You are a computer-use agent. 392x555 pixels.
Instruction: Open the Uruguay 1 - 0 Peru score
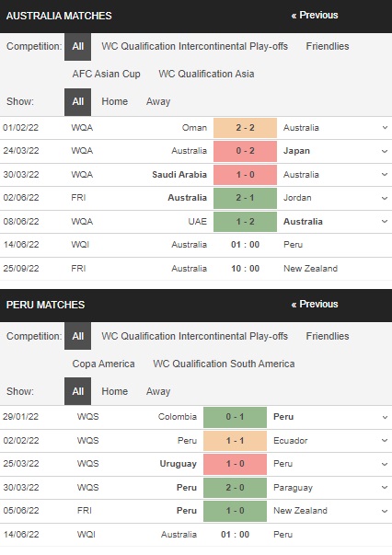235,464
